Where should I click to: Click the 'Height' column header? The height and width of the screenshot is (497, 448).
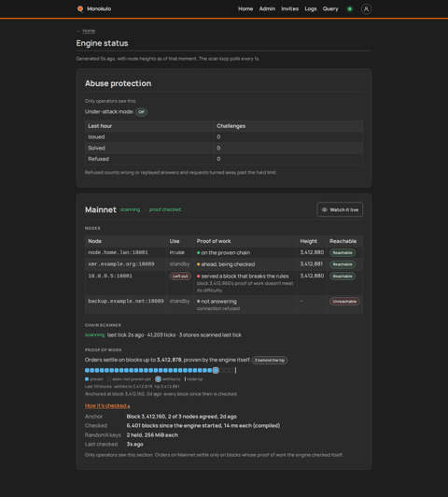(x=308, y=241)
